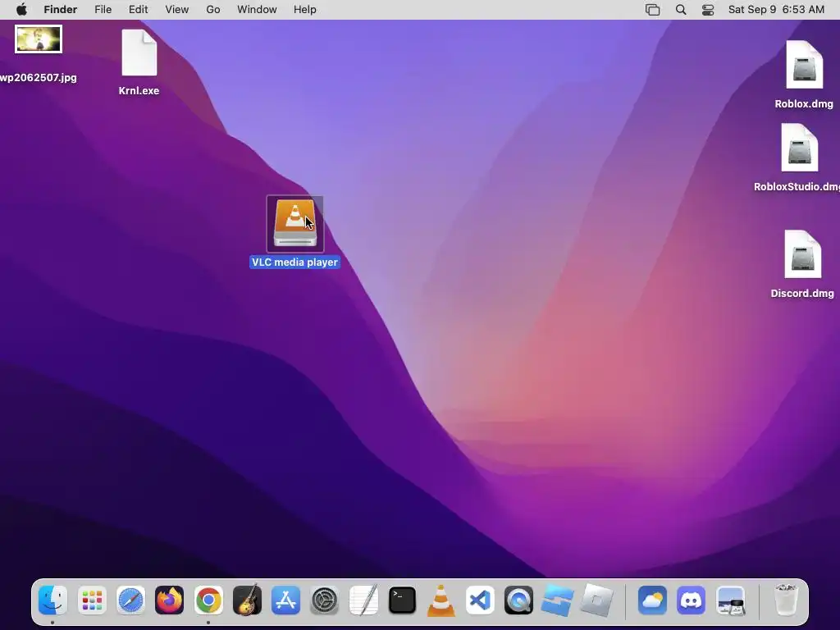840x630 pixels.
Task: Open the Help menu
Action: [305, 10]
